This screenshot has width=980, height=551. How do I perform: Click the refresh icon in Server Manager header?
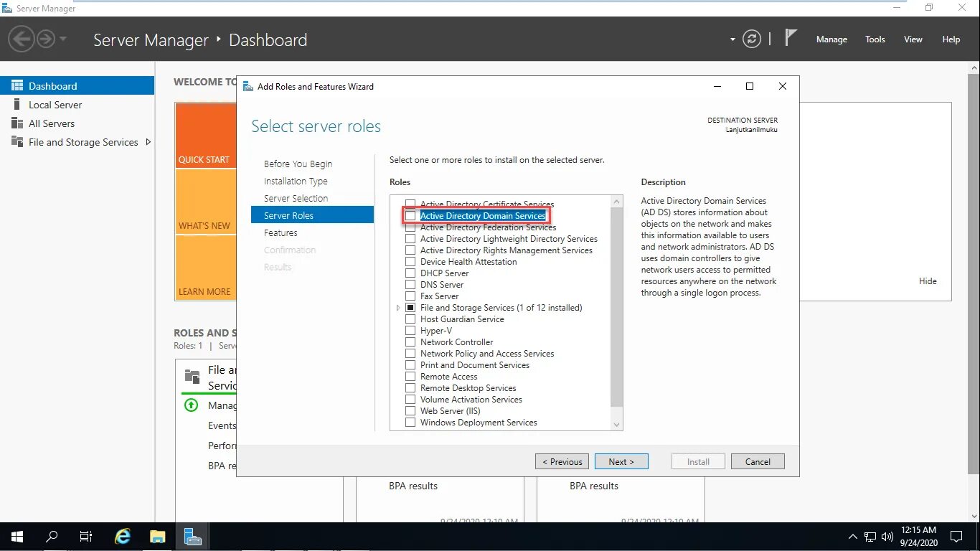[x=751, y=39]
